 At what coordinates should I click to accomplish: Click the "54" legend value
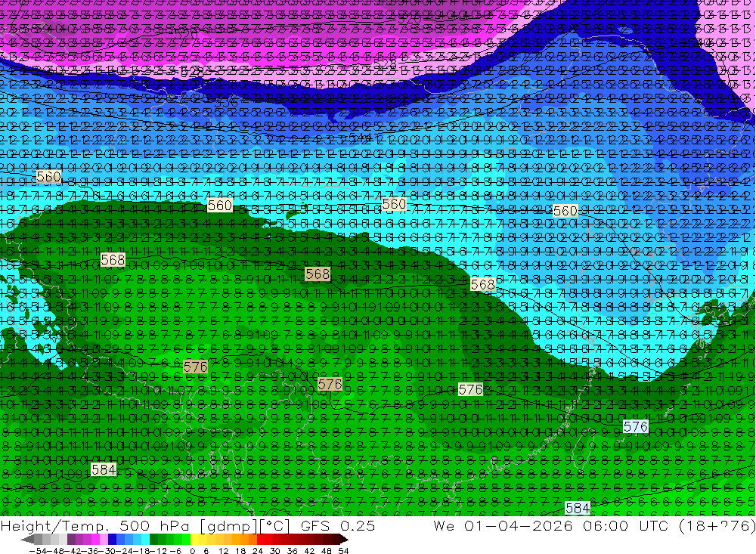tap(343, 551)
